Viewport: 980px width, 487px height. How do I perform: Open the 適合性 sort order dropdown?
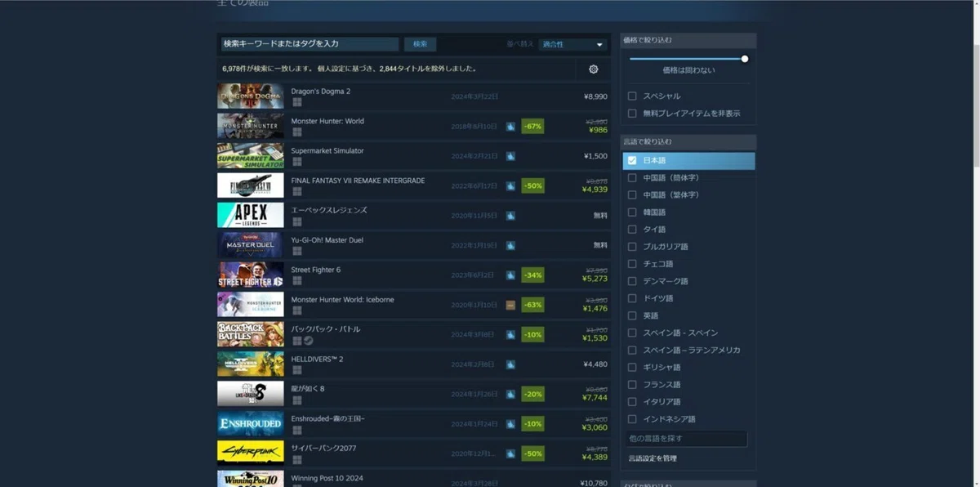[x=573, y=44]
